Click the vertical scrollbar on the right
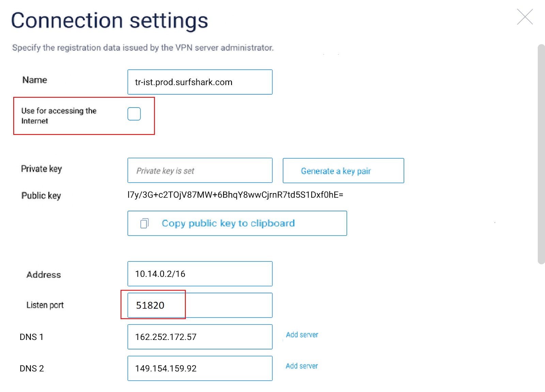545x392 pixels. pyautogui.click(x=541, y=154)
